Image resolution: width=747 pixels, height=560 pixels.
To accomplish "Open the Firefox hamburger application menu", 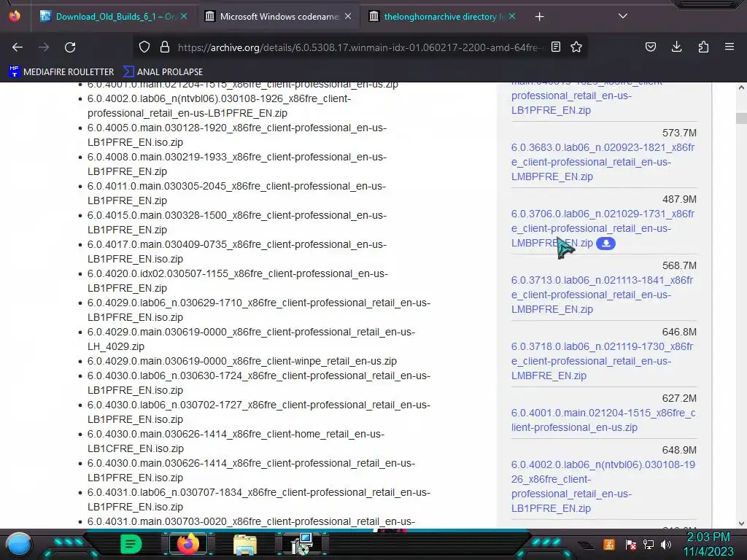I will pos(729,47).
